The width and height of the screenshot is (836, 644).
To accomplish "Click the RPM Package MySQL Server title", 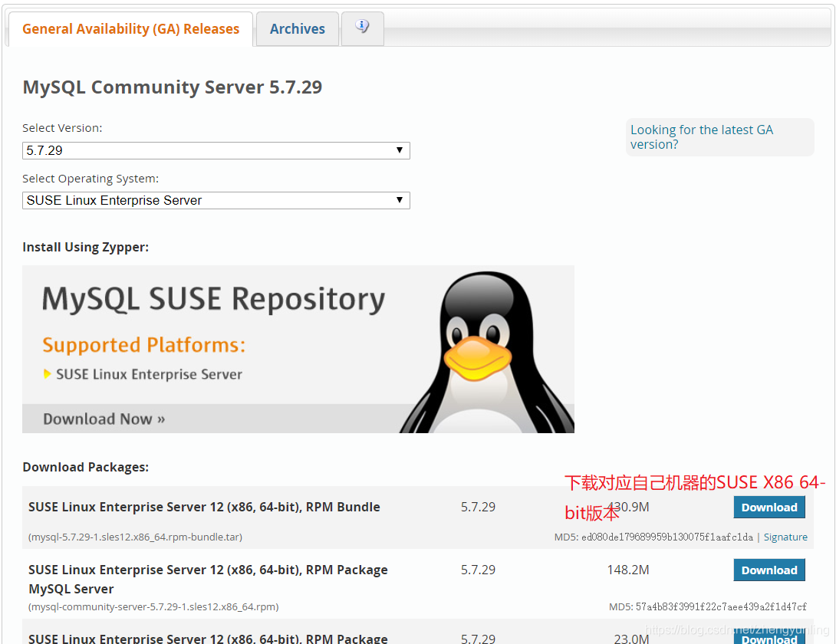I will [x=208, y=579].
